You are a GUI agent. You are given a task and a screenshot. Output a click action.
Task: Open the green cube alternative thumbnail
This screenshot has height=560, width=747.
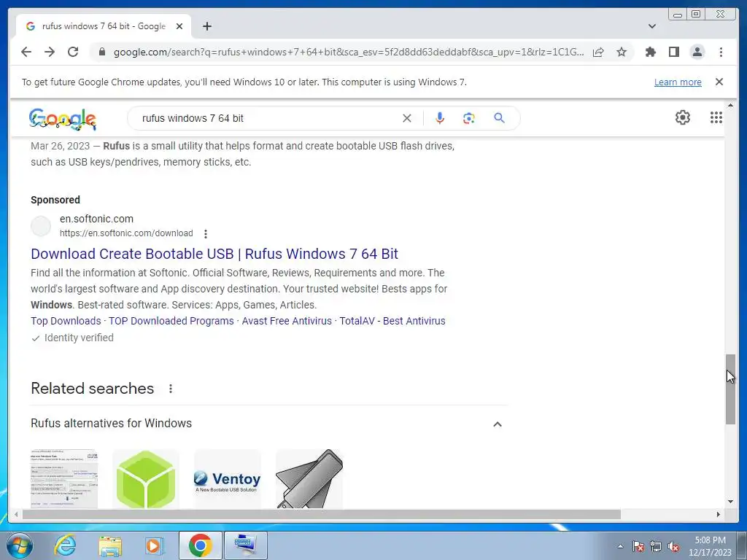[x=146, y=479]
